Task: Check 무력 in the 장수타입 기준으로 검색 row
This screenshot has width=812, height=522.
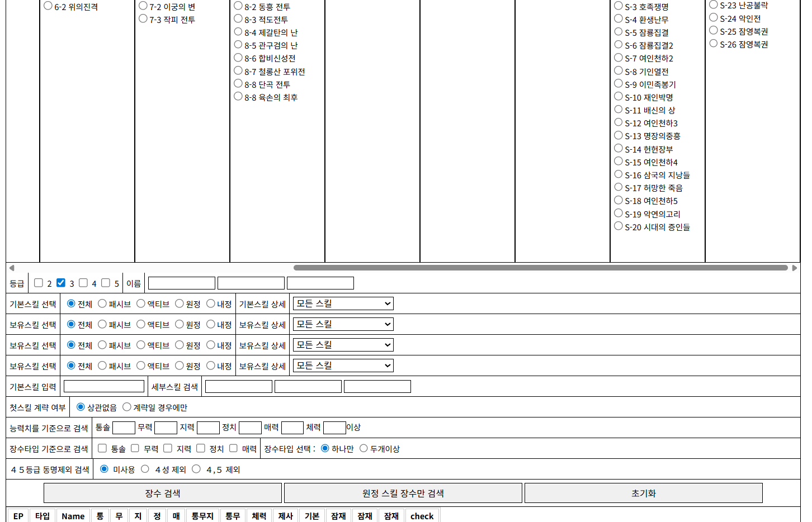Action: [135, 448]
